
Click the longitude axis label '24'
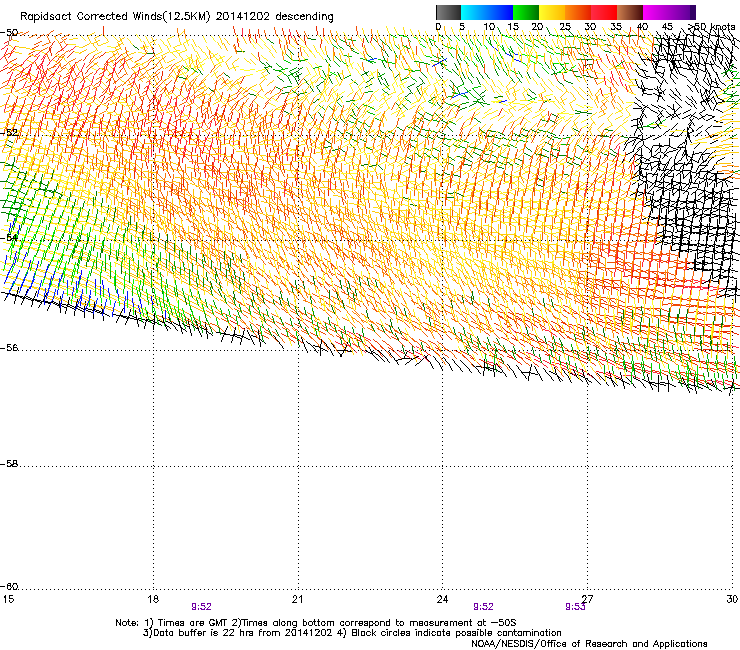(442, 599)
